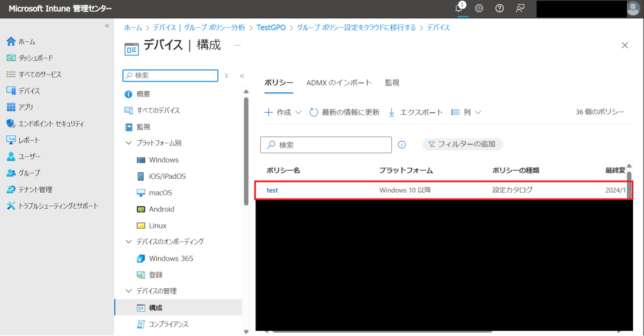Image resolution: width=644 pixels, height=336 pixels.
Task: Sort by the ポリシー名 column header
Action: (x=283, y=171)
